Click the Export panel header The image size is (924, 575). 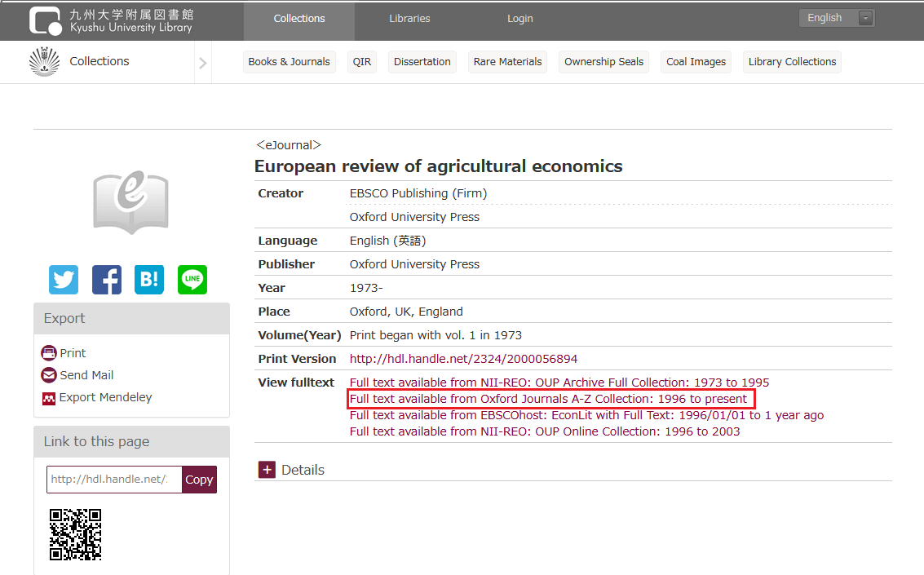[x=131, y=319]
